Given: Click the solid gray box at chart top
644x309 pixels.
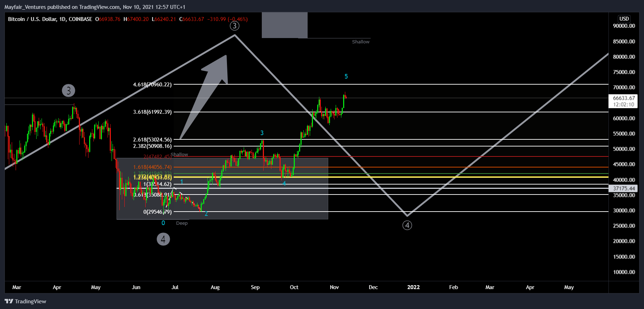Looking at the screenshot, I should point(285,25).
